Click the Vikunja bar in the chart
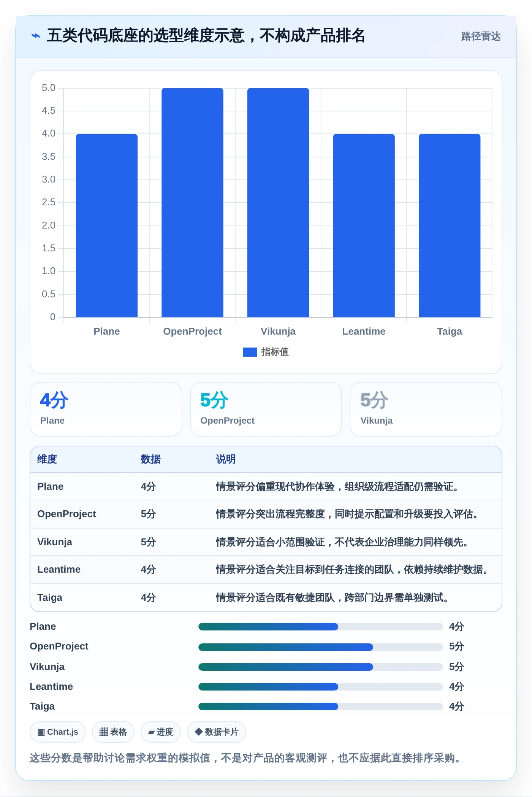The width and height of the screenshot is (532, 797). (x=278, y=203)
